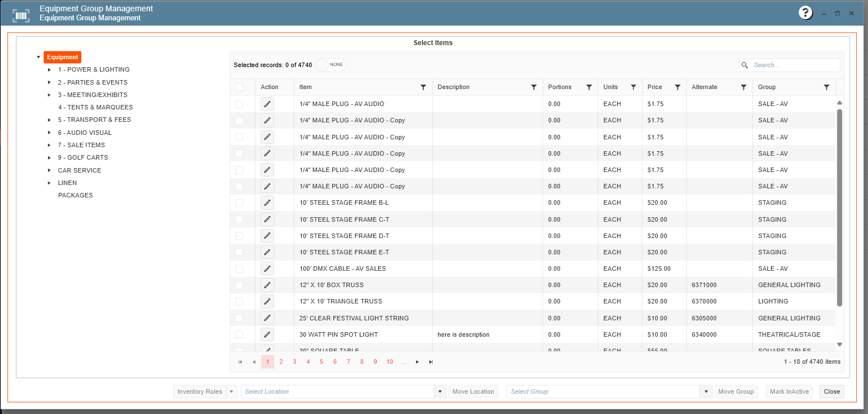Click edit pencil for 10' STEEL STAGE FRAME B-L

coord(267,202)
